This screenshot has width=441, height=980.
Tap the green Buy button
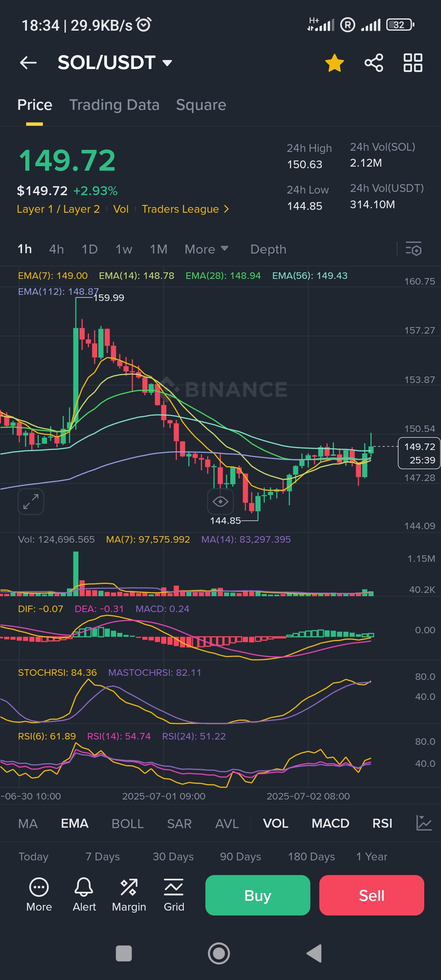pos(258,895)
